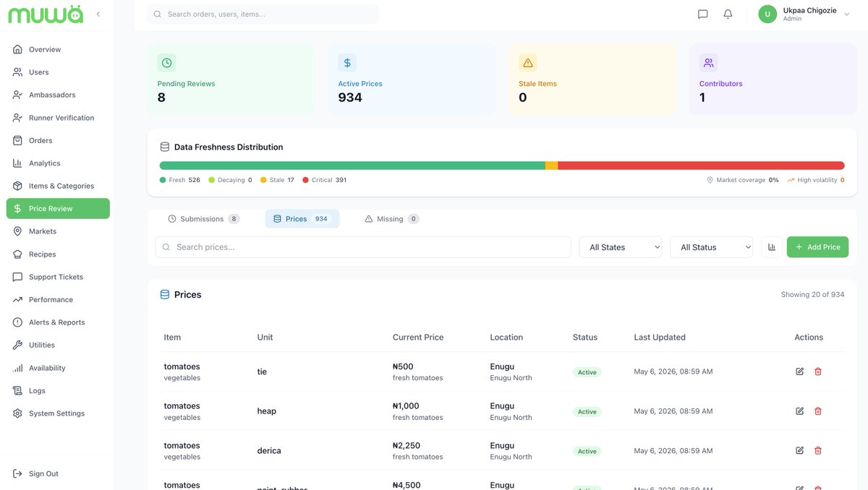868x490 pixels.
Task: Click the Showing 20 of 934 text
Action: 812,295
